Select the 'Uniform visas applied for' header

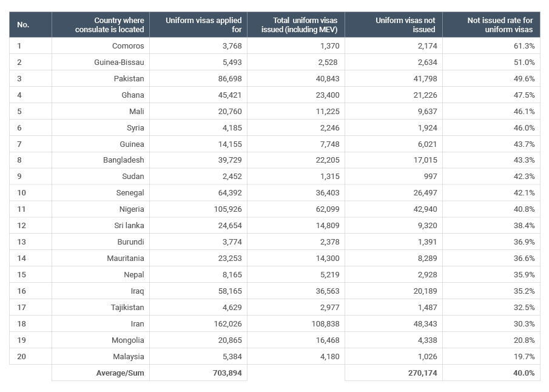click(203, 25)
